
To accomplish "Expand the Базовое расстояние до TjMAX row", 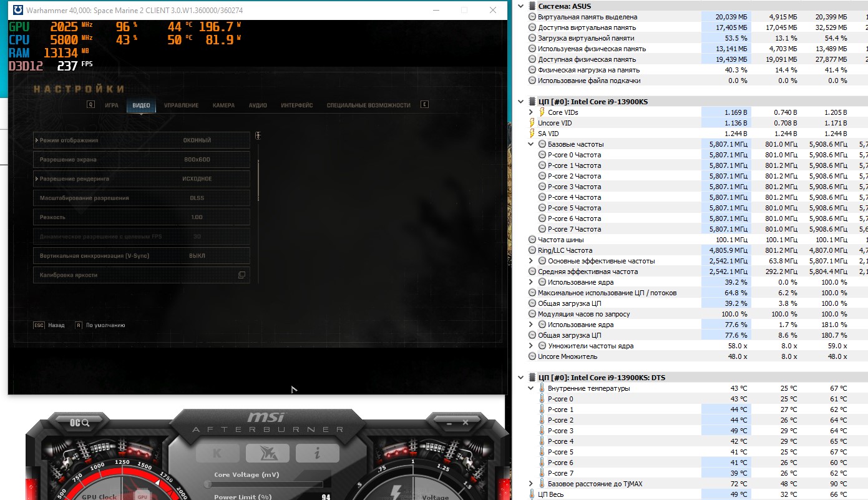I will (532, 484).
